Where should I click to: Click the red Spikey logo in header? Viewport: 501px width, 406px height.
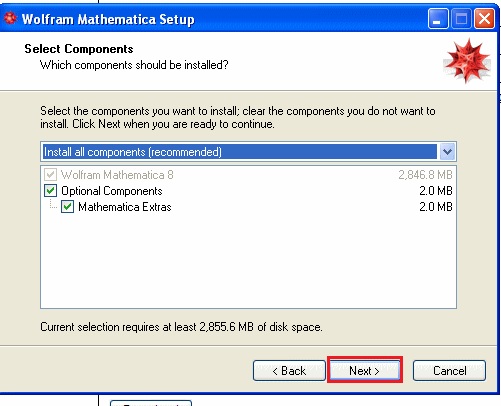tap(467, 60)
